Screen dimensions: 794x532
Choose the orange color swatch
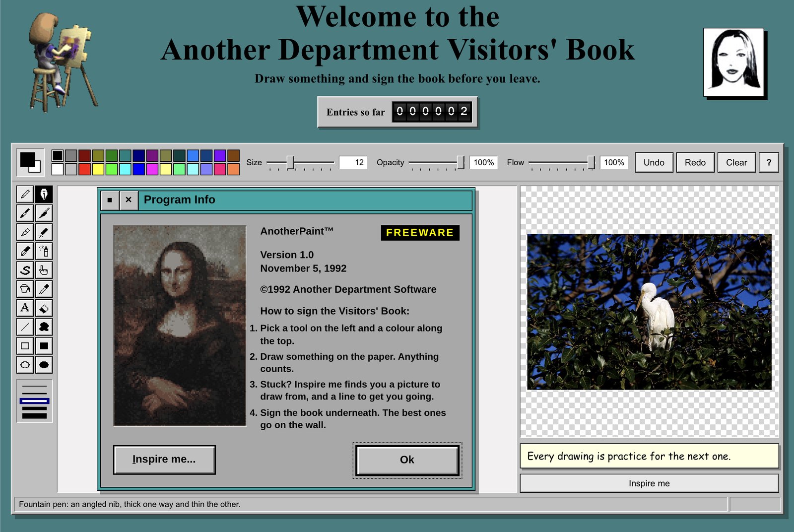tap(233, 169)
